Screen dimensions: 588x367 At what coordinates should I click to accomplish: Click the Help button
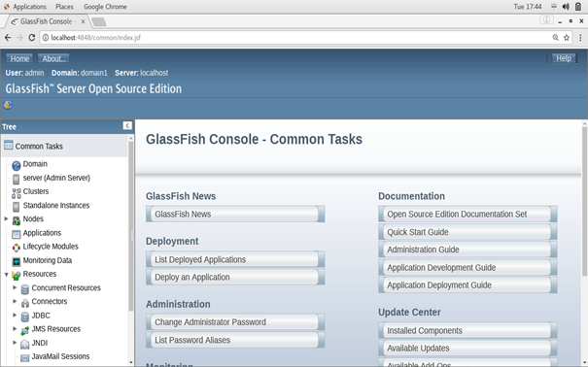click(x=564, y=58)
